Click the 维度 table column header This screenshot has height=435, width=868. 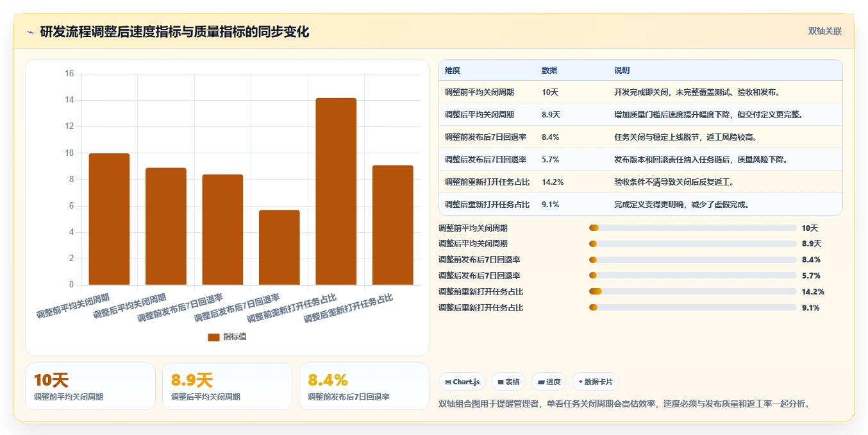pyautogui.click(x=453, y=71)
